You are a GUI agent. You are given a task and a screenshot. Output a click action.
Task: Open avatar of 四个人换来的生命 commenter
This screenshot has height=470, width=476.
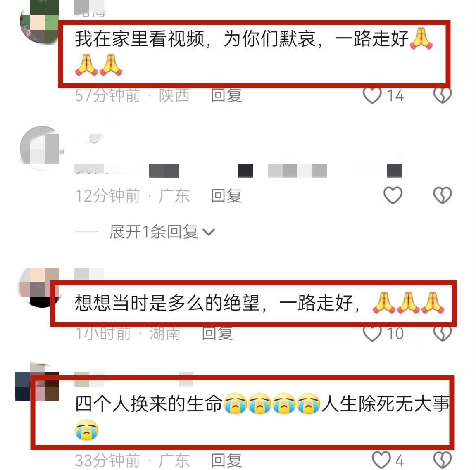point(37,383)
